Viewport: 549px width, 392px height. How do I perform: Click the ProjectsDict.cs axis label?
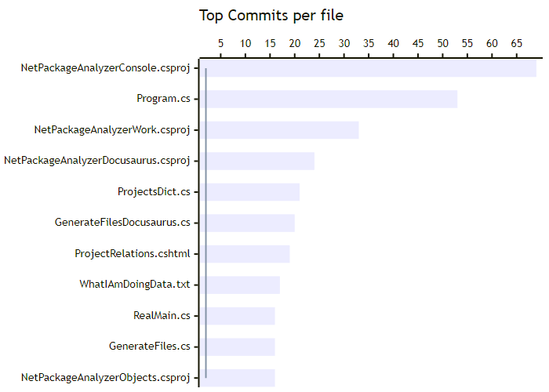(154, 192)
